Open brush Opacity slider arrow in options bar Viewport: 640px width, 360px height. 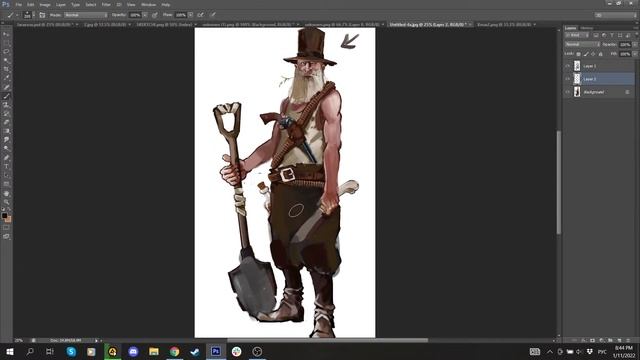point(145,15)
